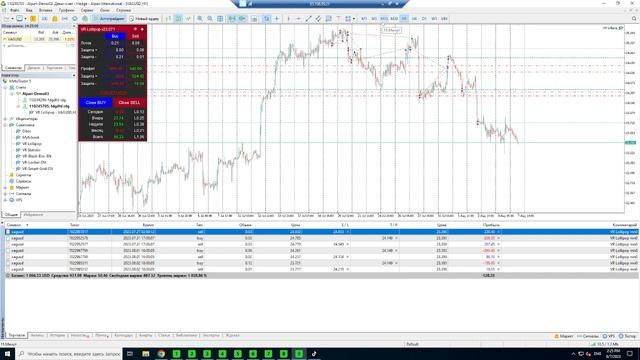Switch chart to candlesticks type
The height and width of the screenshot is (360, 640).
[x=178, y=18]
